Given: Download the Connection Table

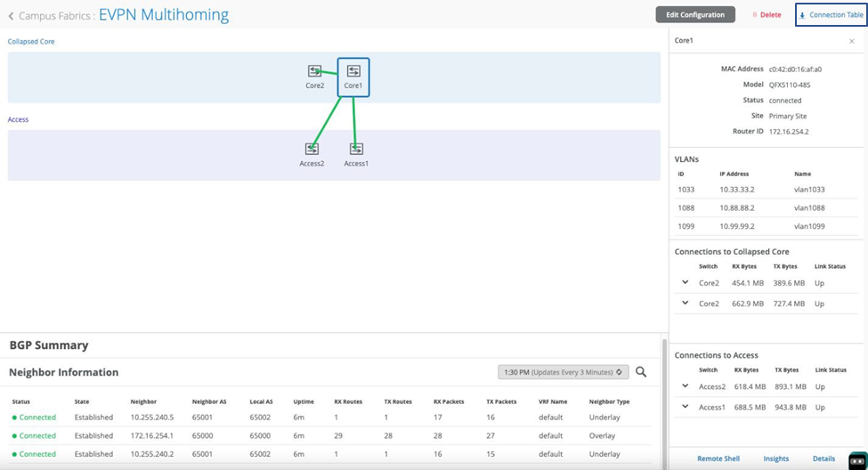Looking at the screenshot, I should click(831, 15).
